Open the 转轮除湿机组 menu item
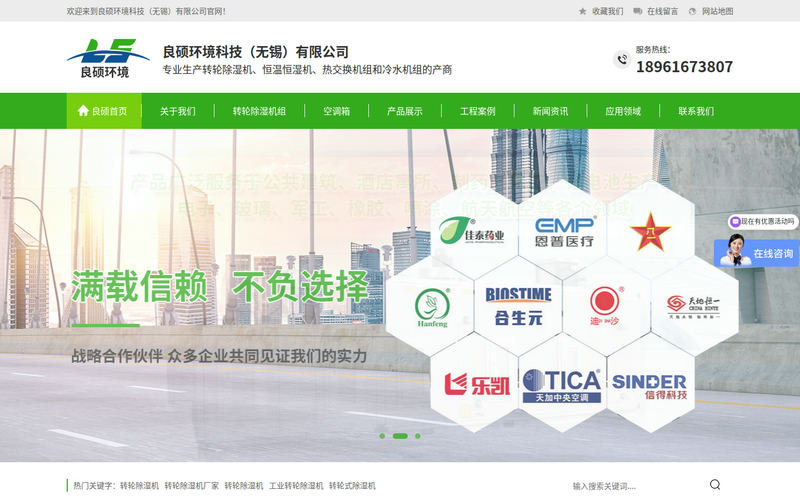This screenshot has height=500, width=800. tap(259, 111)
